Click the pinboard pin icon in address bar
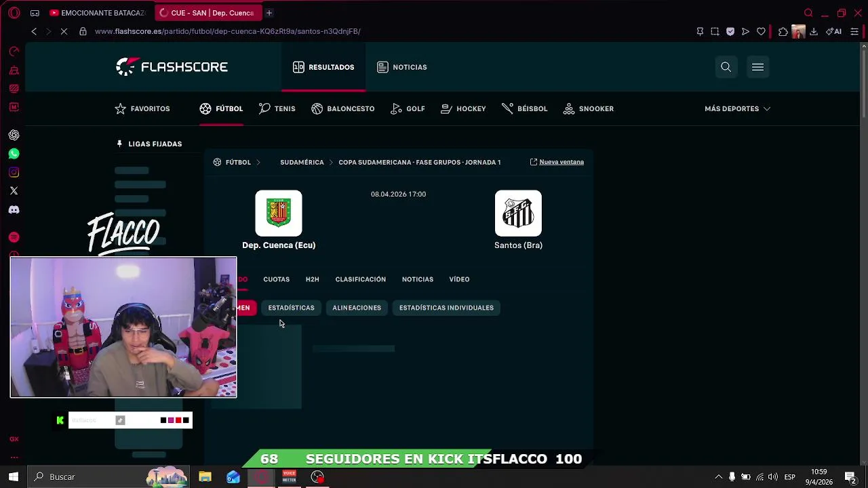This screenshot has height=488, width=868. (x=700, y=31)
